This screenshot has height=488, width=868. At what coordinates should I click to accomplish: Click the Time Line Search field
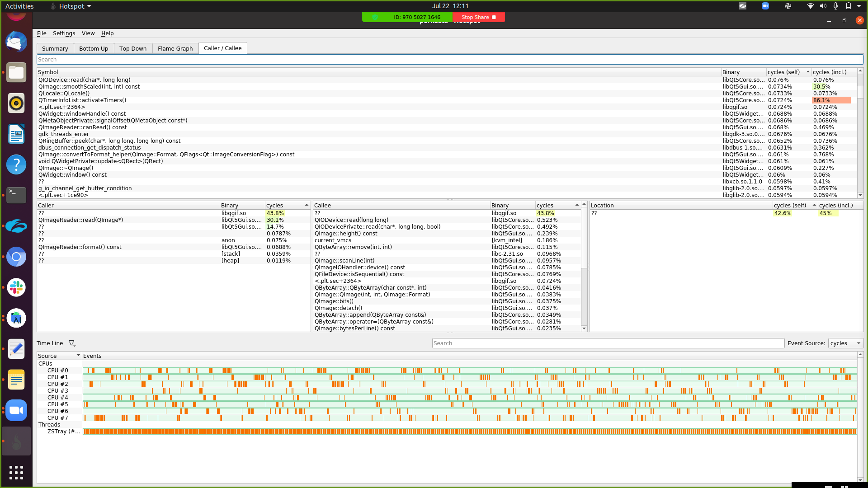pyautogui.click(x=608, y=343)
